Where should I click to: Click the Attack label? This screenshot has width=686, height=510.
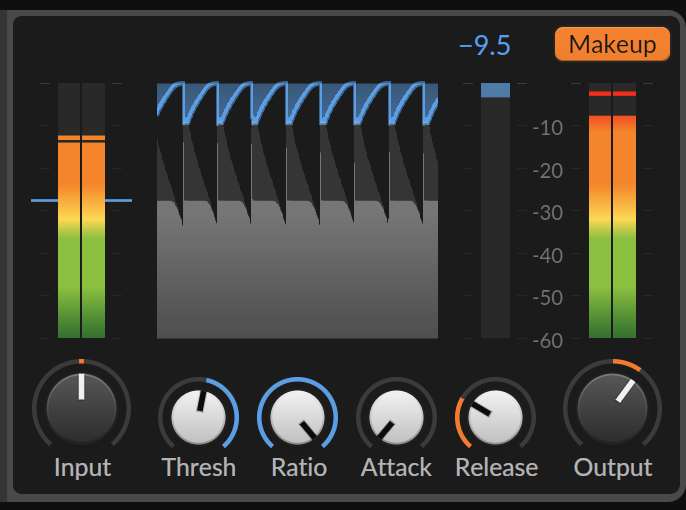tap(396, 468)
